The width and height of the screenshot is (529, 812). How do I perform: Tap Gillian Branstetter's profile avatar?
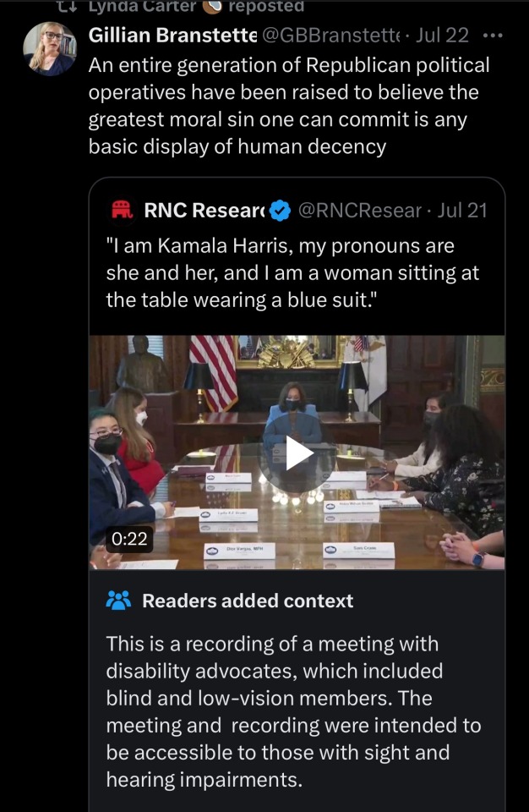point(50,48)
